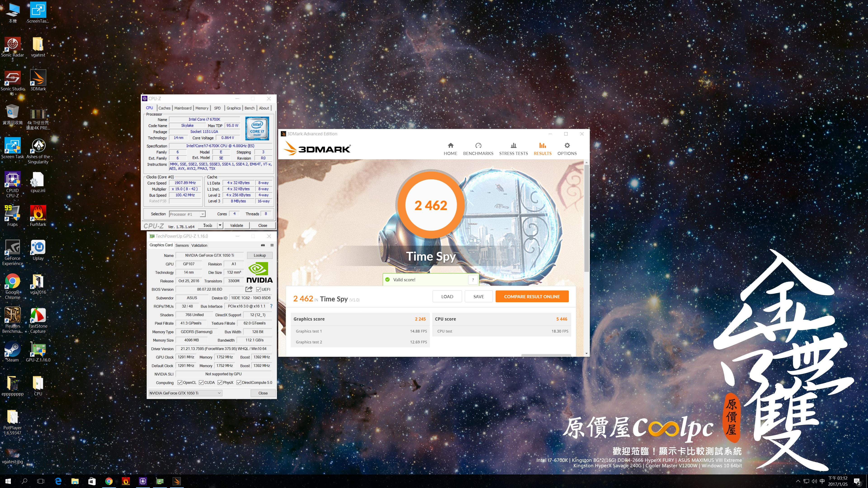Toggle the CUDA checkbox in GPU-Z
The image size is (868, 488).
pyautogui.click(x=201, y=382)
